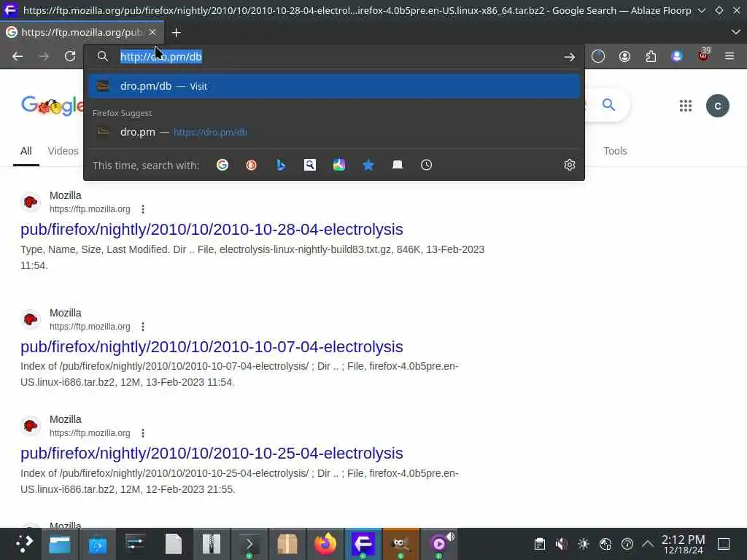This screenshot has width=747, height=560.
Task: Select the ftp.mozilla.org browser tab
Action: 82,32
